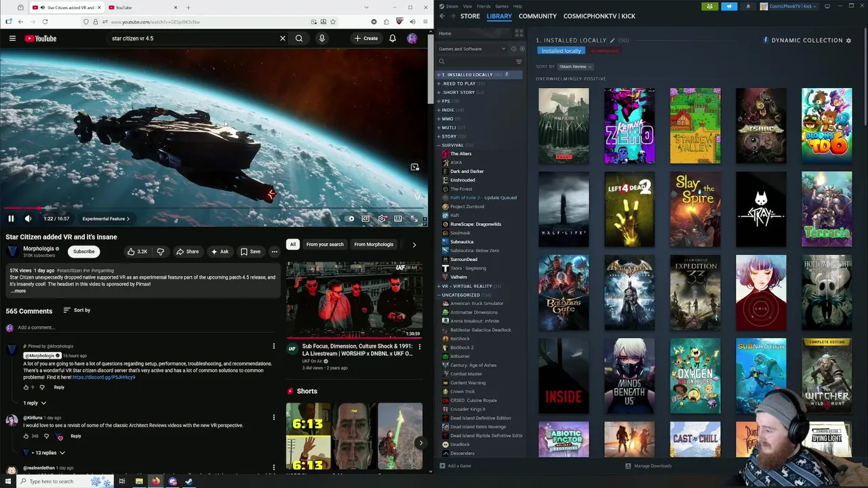Seek on the video progress bar
The image size is (868, 488).
(x=214, y=208)
